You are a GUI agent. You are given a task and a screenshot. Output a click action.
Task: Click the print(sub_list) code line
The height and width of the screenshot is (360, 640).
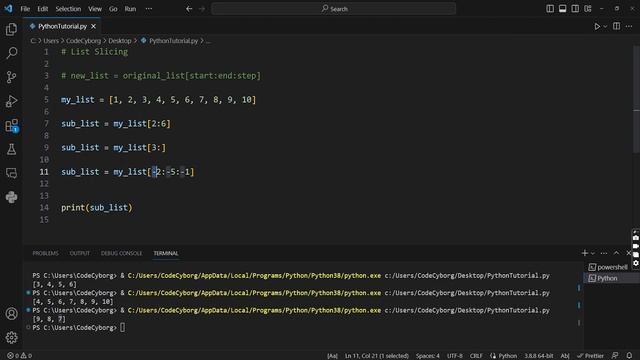97,208
